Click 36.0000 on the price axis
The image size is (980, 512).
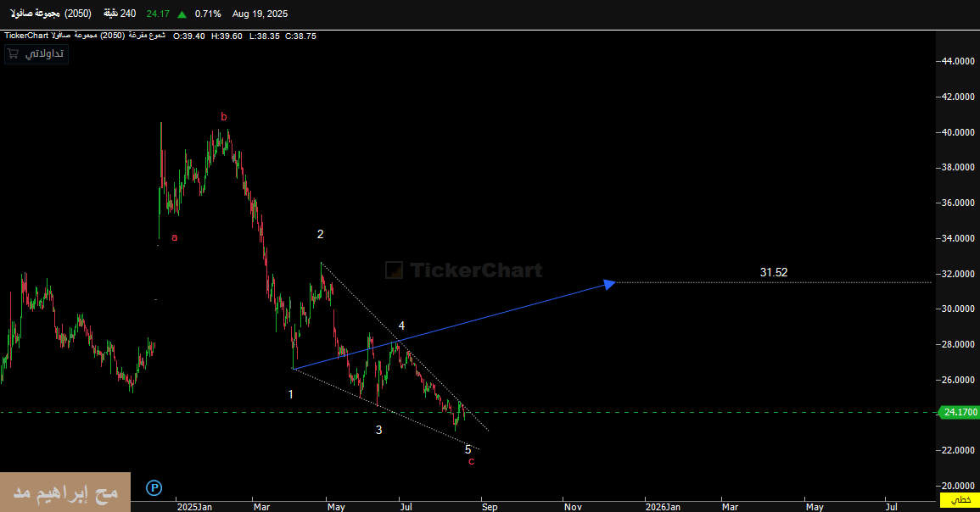(958, 203)
